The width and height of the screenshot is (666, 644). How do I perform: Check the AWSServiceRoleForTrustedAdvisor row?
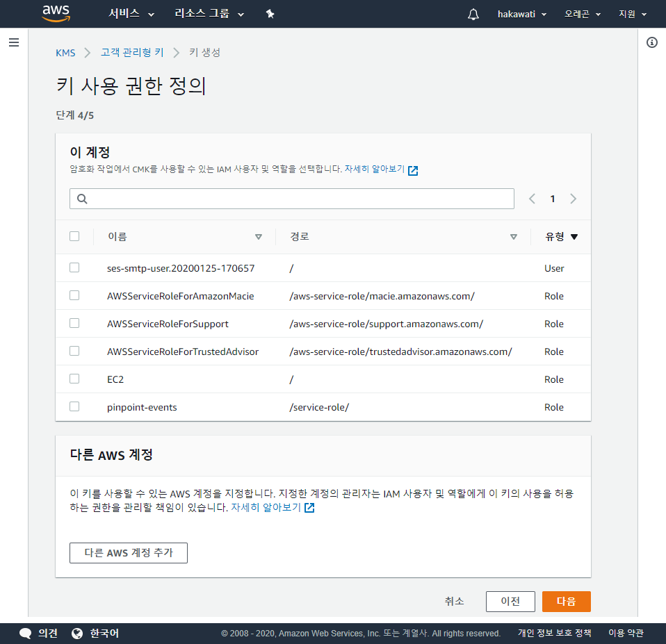click(x=74, y=351)
